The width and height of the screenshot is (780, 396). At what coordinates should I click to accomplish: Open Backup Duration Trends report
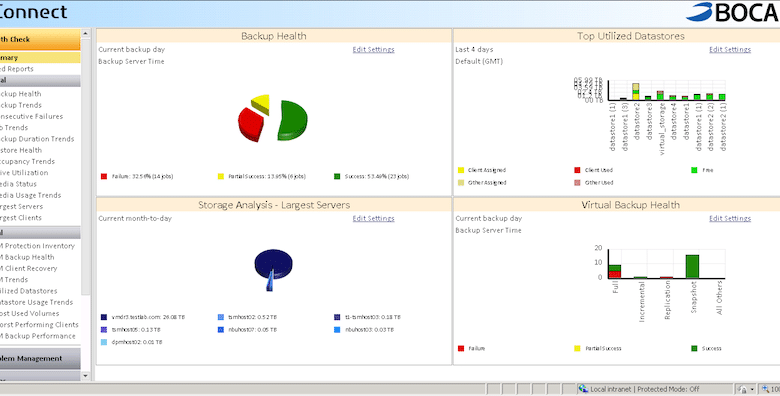37,139
